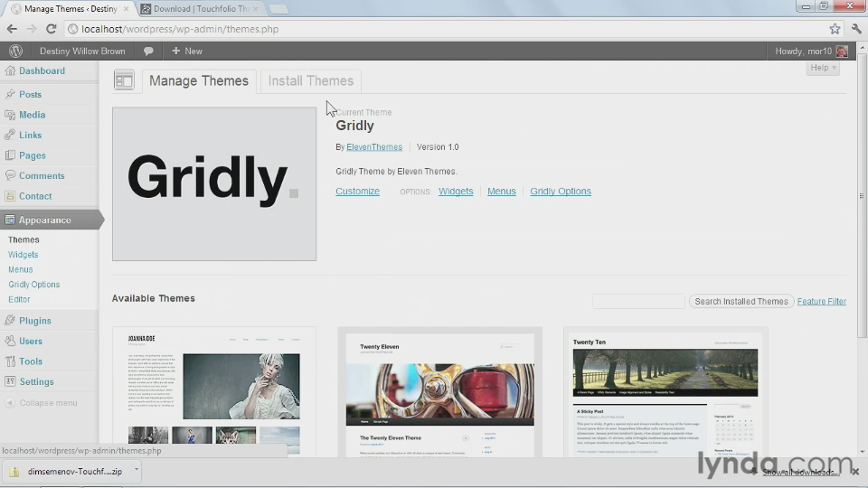The image size is (868, 488).
Task: Open Menus link in theme options
Action: tap(502, 191)
